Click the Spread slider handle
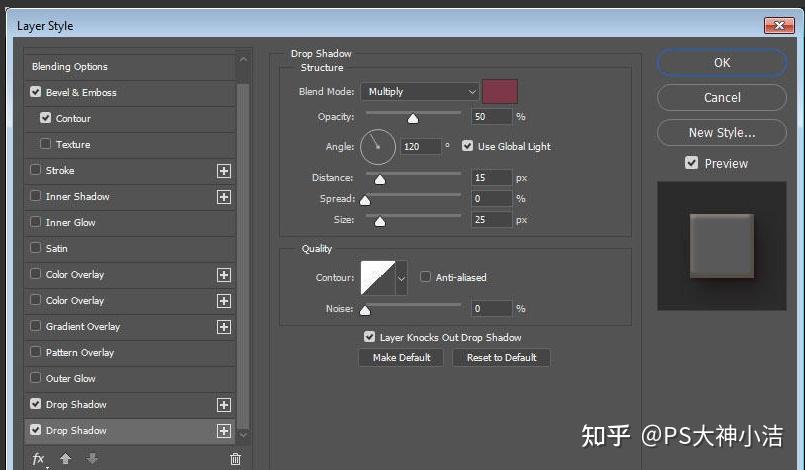 point(365,200)
